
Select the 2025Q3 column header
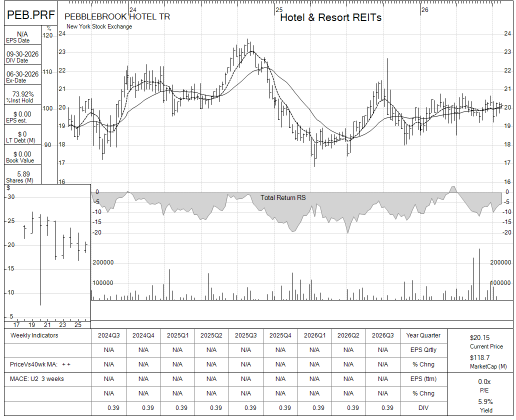(x=246, y=335)
